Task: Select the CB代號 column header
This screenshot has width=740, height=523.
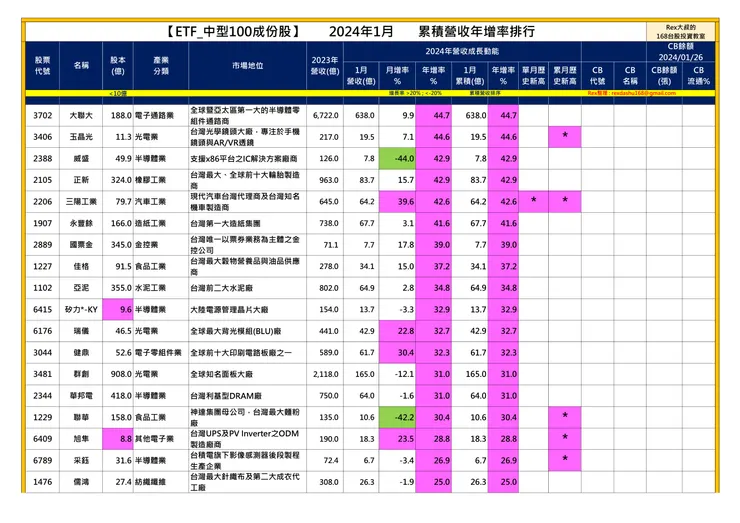Action: pos(597,76)
